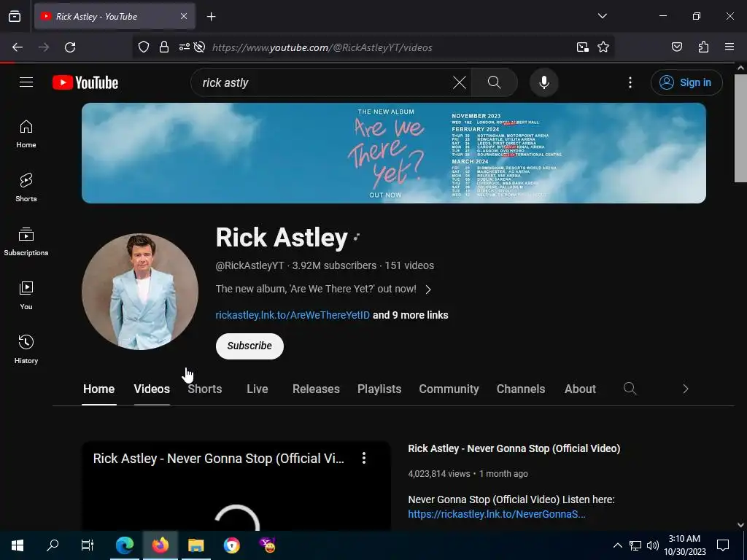This screenshot has height=560, width=747.
Task: Click the search magnifier button
Action: 494,82
